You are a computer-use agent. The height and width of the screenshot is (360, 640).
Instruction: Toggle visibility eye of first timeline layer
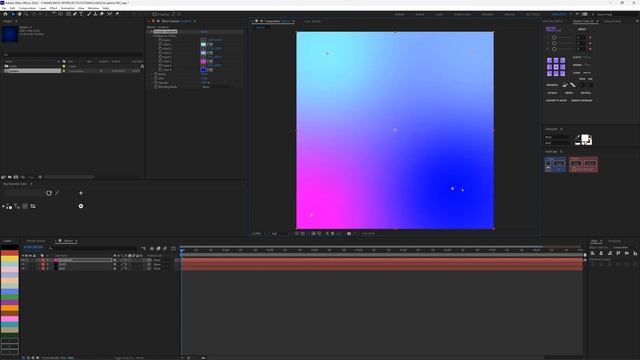(x=23, y=260)
